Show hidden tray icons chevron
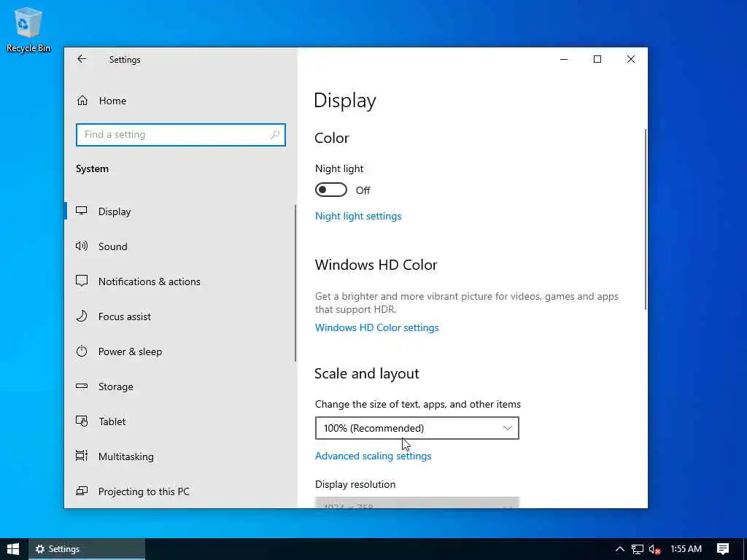747x560 pixels. click(x=619, y=549)
